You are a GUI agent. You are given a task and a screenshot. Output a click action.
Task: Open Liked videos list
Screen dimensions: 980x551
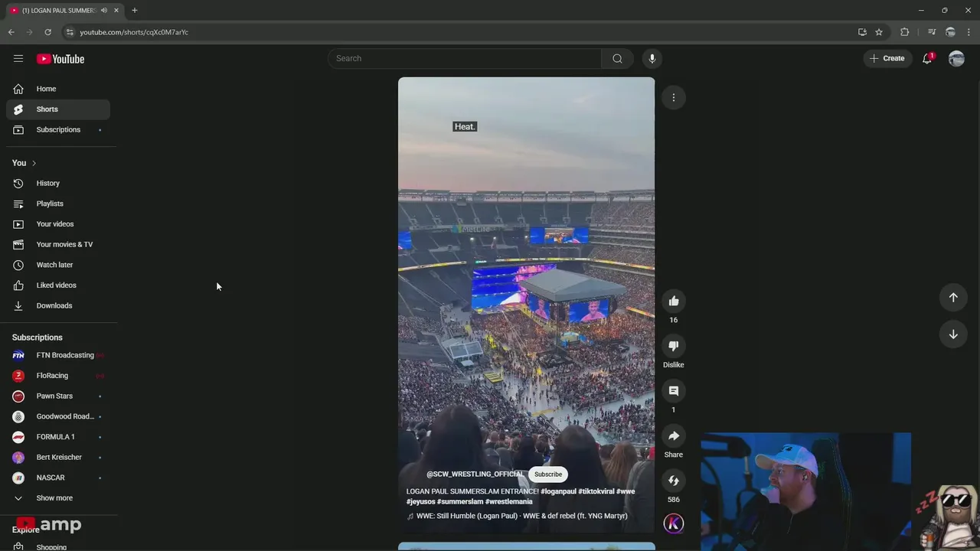pos(58,285)
